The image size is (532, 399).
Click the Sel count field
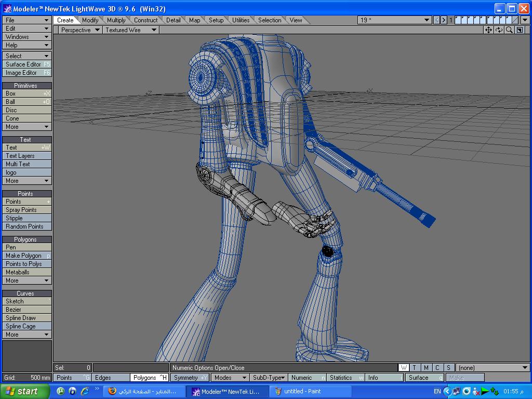point(72,367)
